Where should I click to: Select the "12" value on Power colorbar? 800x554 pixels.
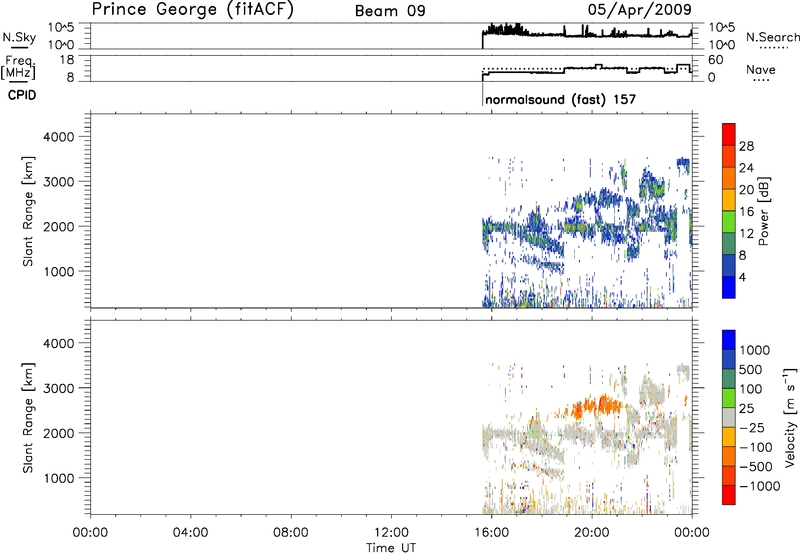click(x=746, y=234)
